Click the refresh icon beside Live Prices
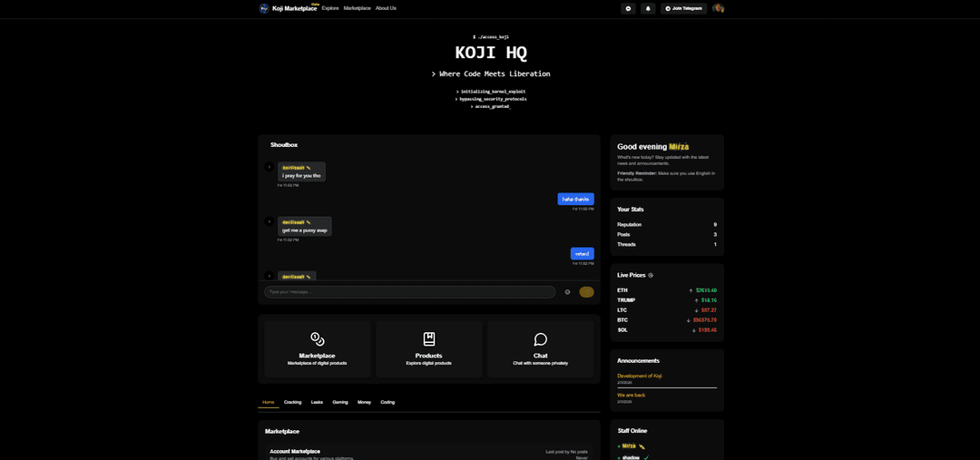The width and height of the screenshot is (980, 460). point(651,275)
